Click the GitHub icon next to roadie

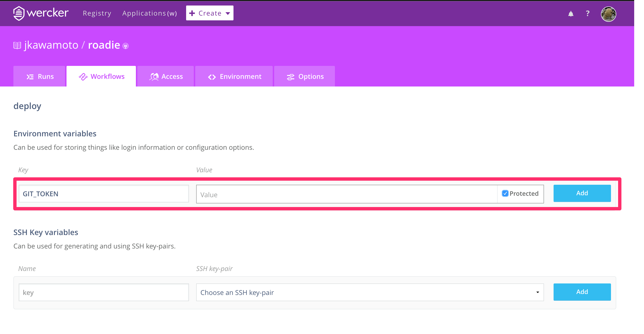click(x=126, y=46)
